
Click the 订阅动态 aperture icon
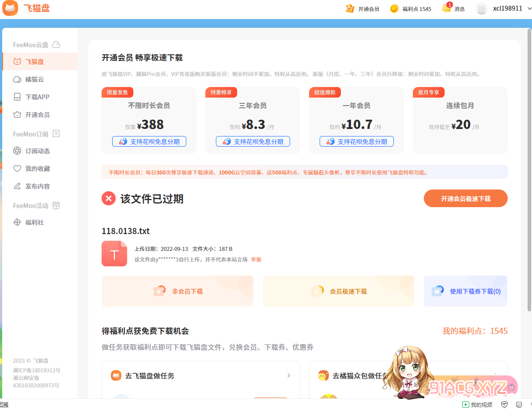pyautogui.click(x=17, y=151)
